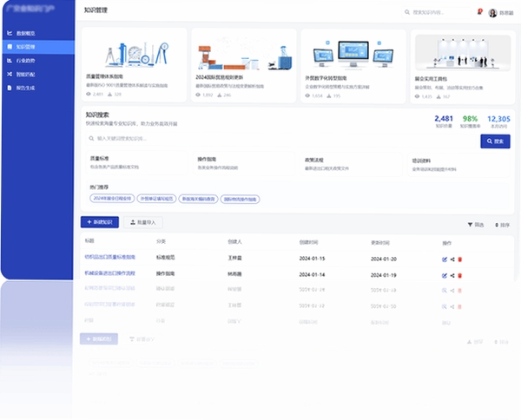Open the 展会实用工具包 card image

click(463, 53)
